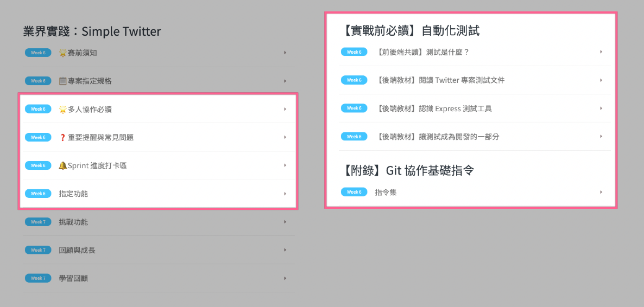Open 認識 Express 測試工具 lesson
The width and height of the screenshot is (644, 307).
[433, 108]
